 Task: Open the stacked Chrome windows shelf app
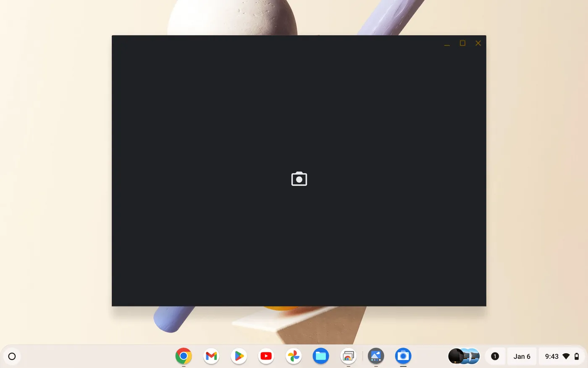pos(348,356)
